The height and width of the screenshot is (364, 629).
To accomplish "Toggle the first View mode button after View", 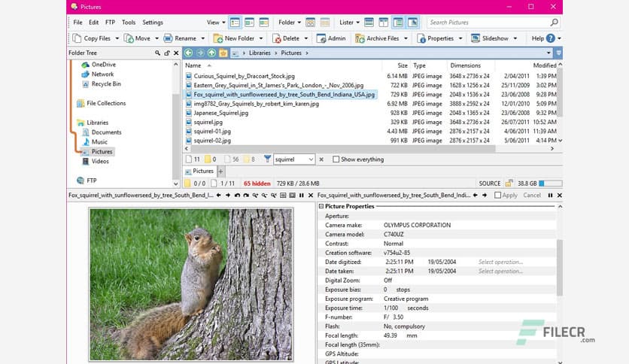I will pyautogui.click(x=235, y=23).
